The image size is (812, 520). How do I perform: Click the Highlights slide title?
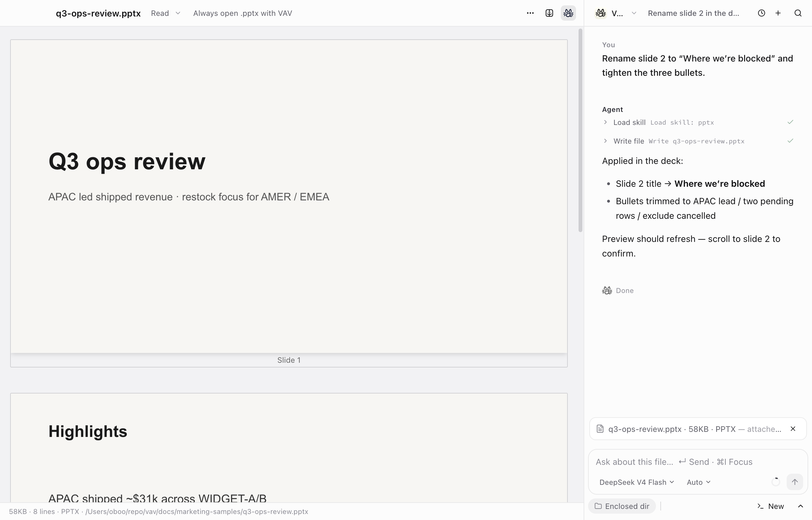point(88,431)
